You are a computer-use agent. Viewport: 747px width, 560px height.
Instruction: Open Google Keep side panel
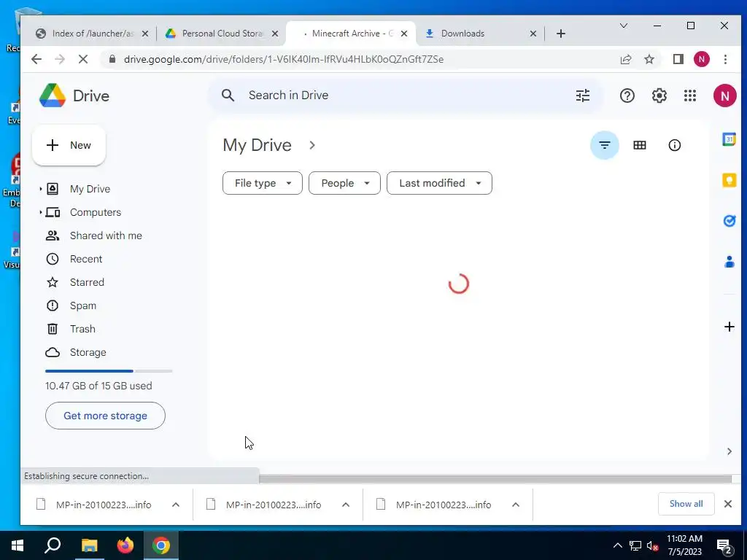tap(729, 181)
